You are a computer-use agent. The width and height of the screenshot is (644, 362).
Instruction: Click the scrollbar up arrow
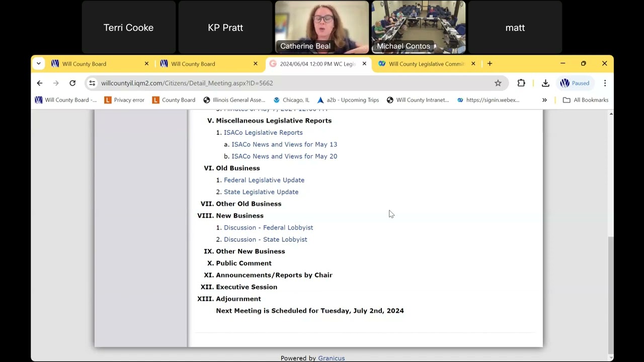[x=611, y=114]
